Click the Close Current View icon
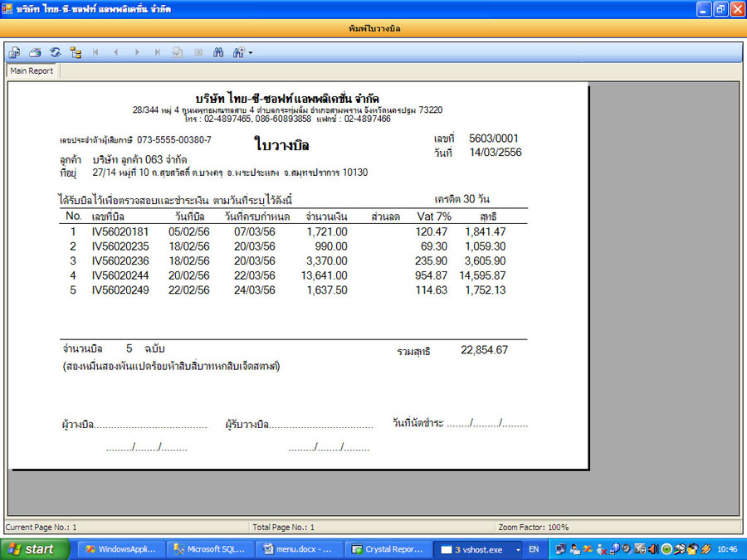 [x=198, y=52]
